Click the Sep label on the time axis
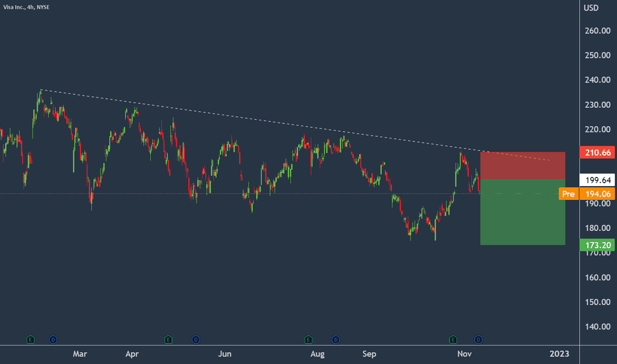The height and width of the screenshot is (364, 617). 369,354
